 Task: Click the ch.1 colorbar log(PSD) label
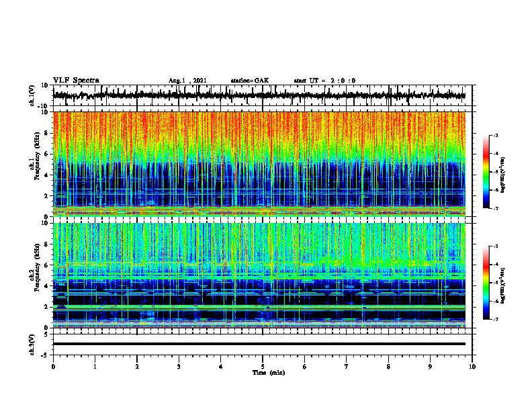click(x=503, y=175)
